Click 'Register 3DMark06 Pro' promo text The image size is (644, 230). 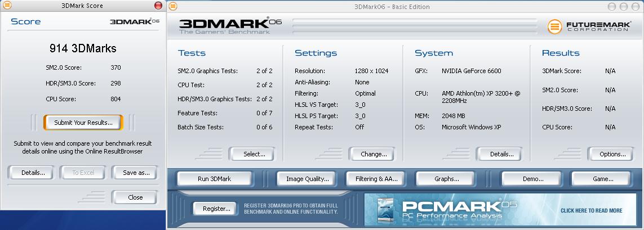[291, 209]
